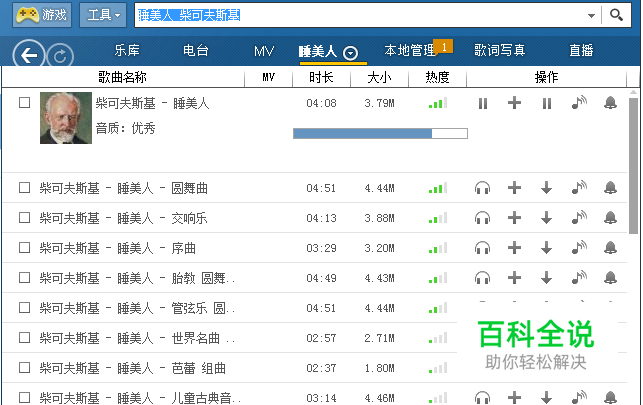
Task: Set first 睡美人 song as ringtone
Action: pyautogui.click(x=579, y=102)
